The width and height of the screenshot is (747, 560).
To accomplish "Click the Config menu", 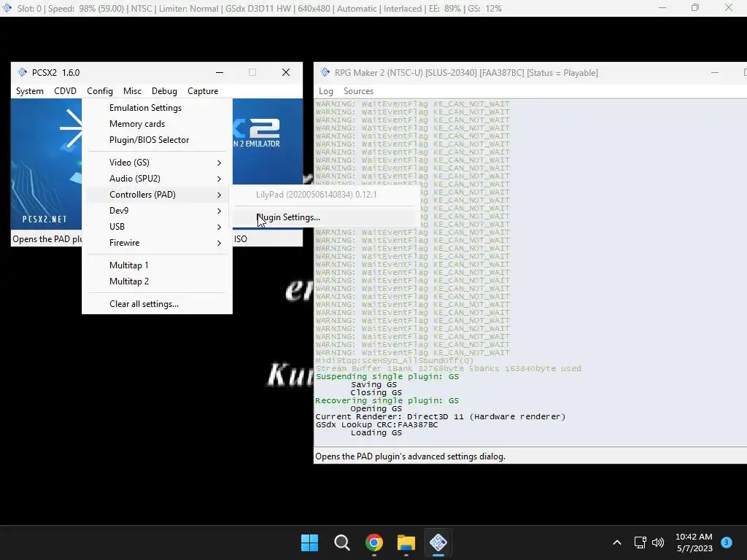I will [x=99, y=91].
